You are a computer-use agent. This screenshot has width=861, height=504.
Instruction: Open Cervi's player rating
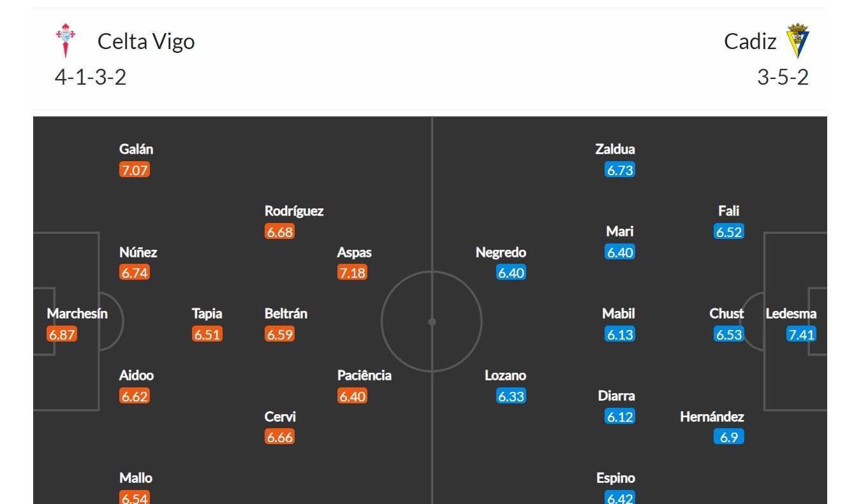point(280,437)
